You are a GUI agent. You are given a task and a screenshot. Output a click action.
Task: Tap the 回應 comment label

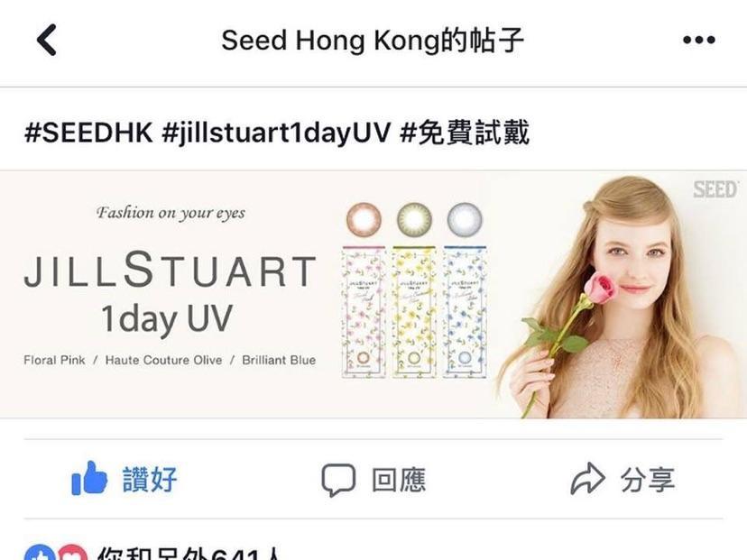[399, 480]
